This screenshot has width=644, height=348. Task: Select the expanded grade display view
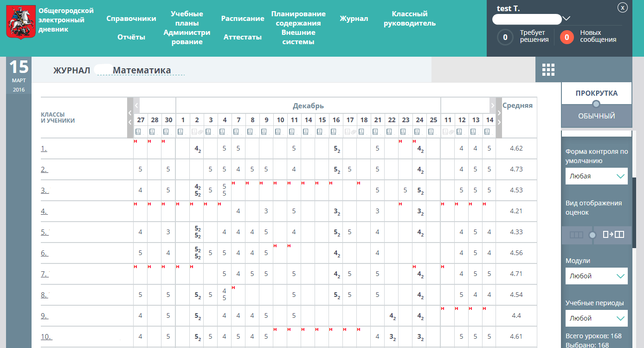613,235
